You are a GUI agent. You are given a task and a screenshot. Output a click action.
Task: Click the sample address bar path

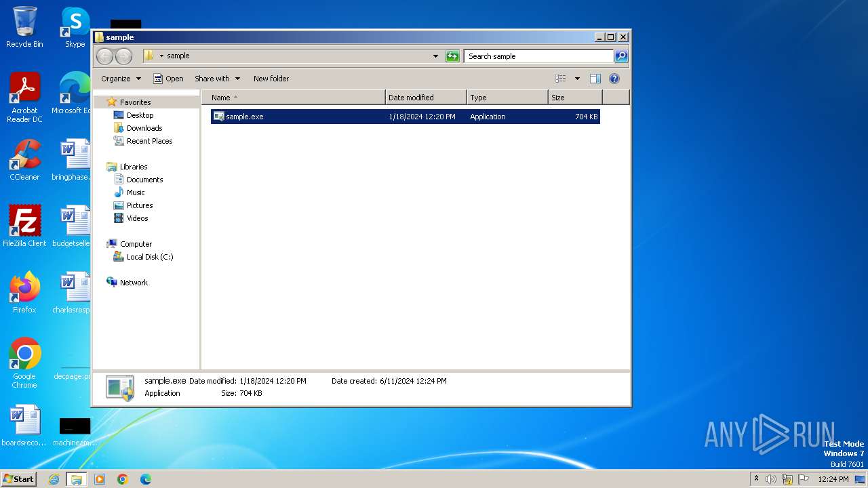pos(178,56)
